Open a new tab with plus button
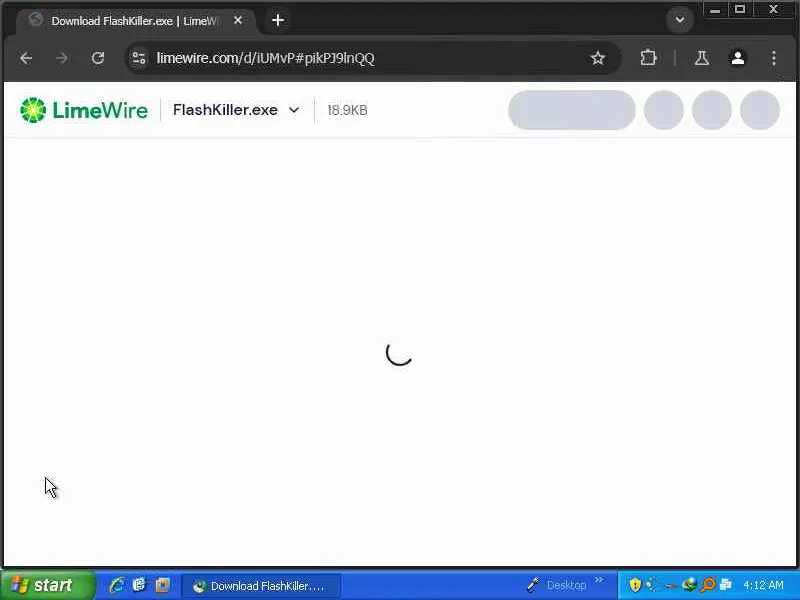 [278, 20]
